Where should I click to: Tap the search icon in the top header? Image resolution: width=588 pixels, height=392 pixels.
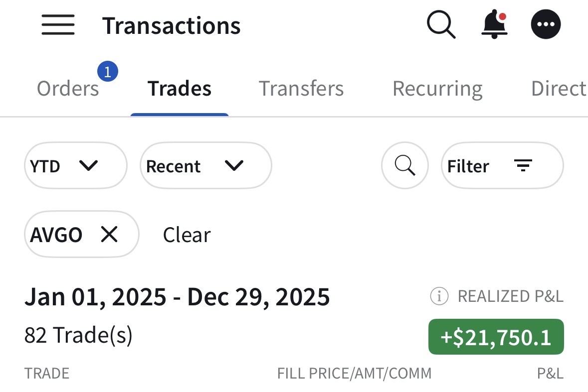click(441, 24)
